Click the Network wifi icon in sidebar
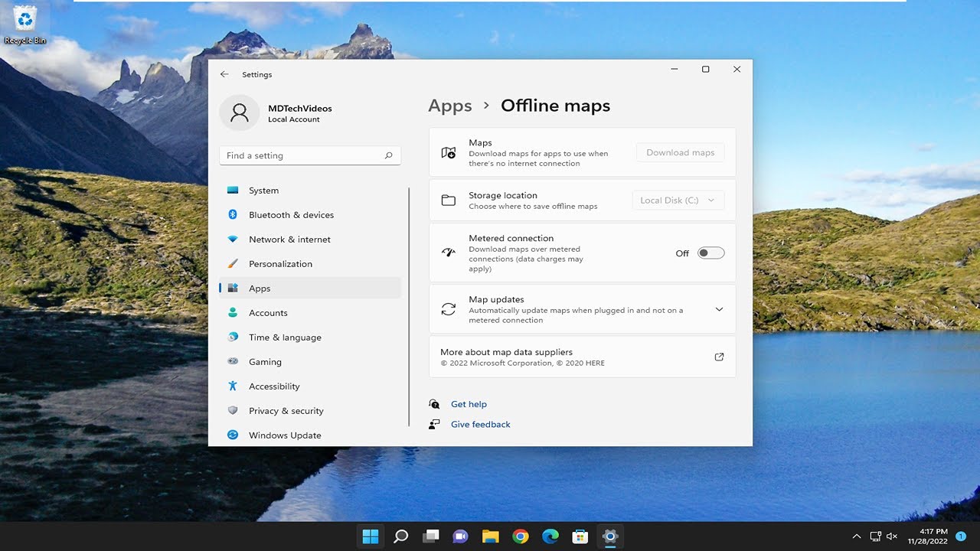 (x=233, y=240)
